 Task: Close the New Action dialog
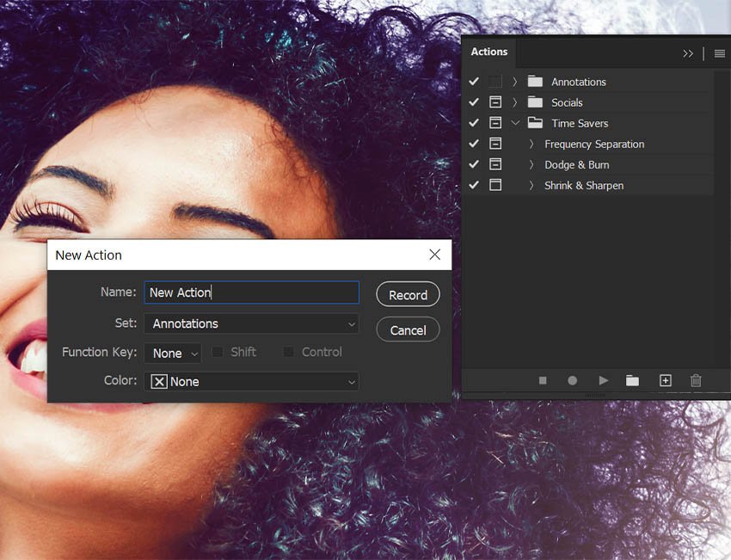click(x=435, y=255)
